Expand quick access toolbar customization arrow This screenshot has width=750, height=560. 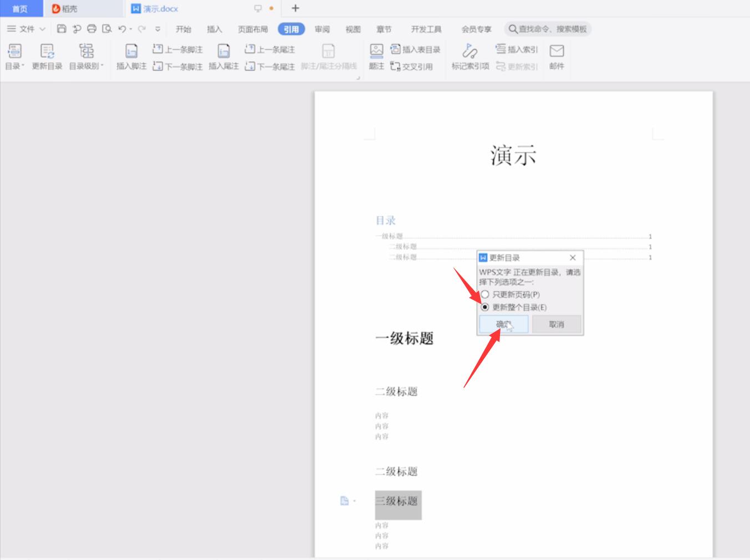(x=158, y=29)
